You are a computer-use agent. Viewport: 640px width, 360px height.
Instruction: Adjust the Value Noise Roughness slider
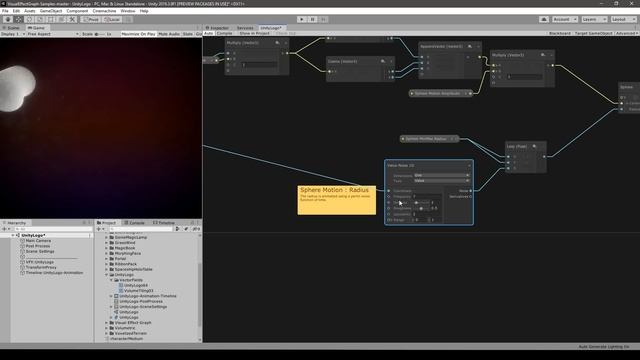coord(422,208)
